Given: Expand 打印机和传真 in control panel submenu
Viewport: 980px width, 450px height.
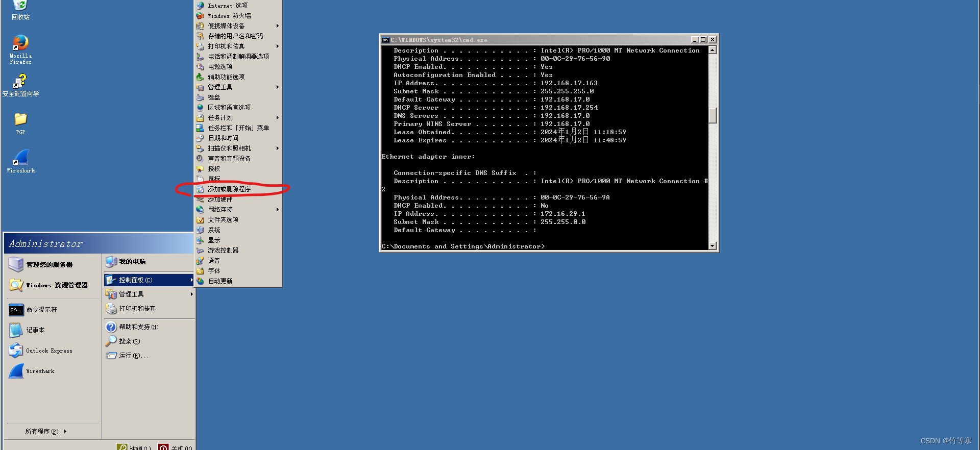Looking at the screenshot, I should click(x=238, y=46).
